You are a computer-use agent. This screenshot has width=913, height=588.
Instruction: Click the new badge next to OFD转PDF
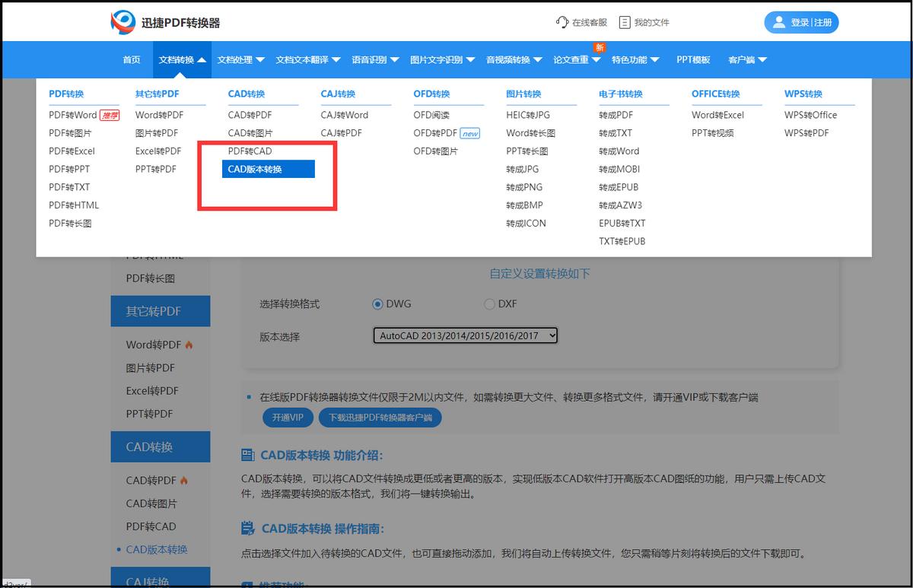click(471, 132)
